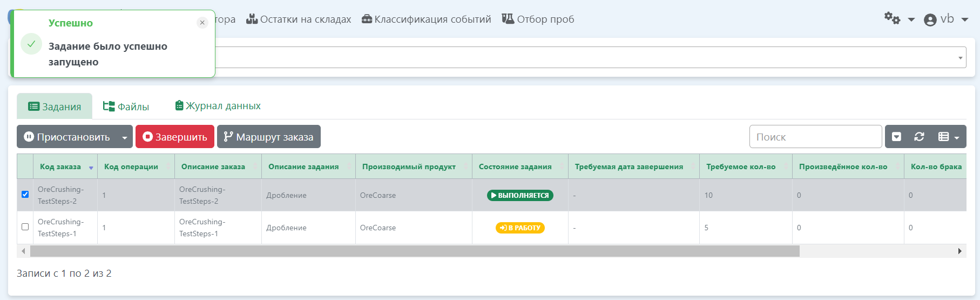Sort by Кол-во брака column header

936,166
